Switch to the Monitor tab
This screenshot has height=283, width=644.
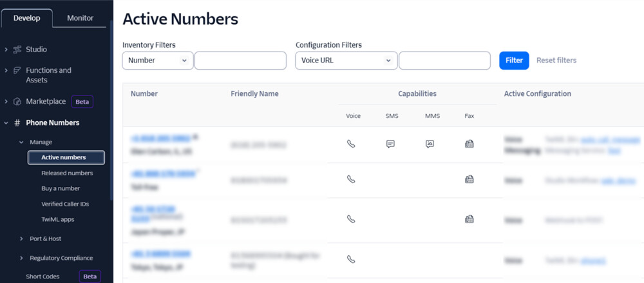(80, 18)
